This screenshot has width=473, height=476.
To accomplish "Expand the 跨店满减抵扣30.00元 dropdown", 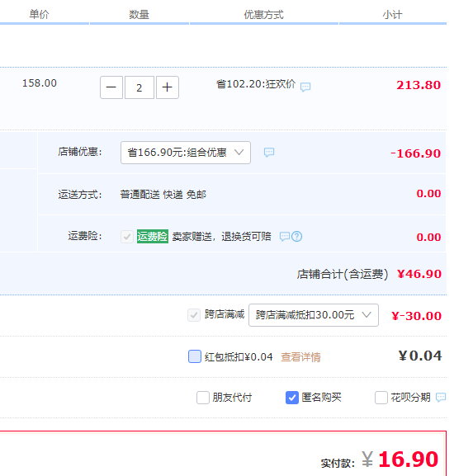I will [x=314, y=315].
